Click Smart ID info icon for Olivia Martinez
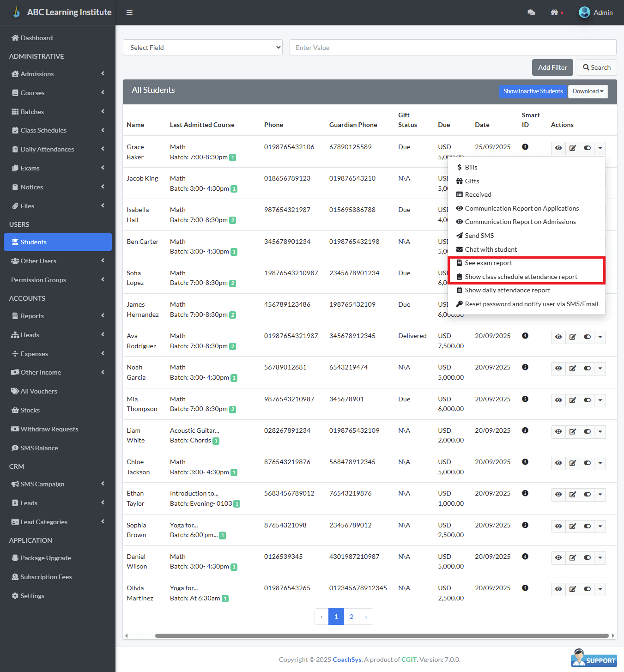 click(525, 588)
